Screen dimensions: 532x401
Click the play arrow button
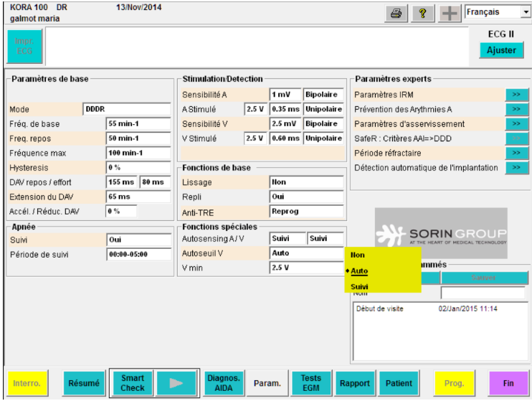coord(176,383)
